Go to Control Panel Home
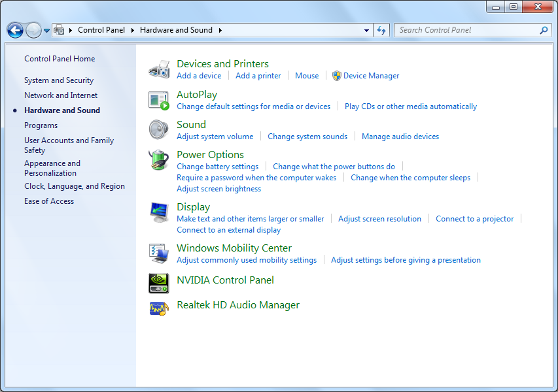Viewport: 558px width, 392px height. [60, 59]
